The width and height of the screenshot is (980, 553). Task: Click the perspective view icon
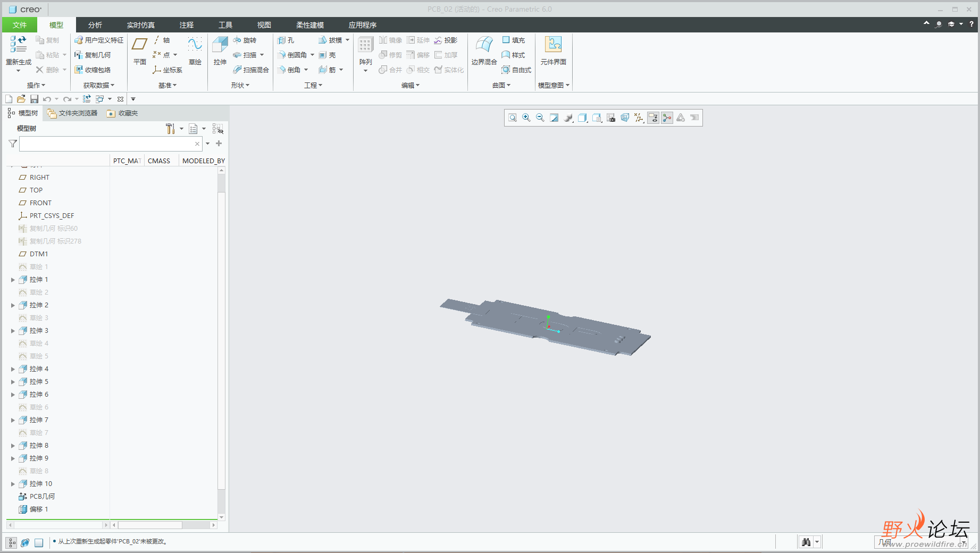click(x=625, y=118)
